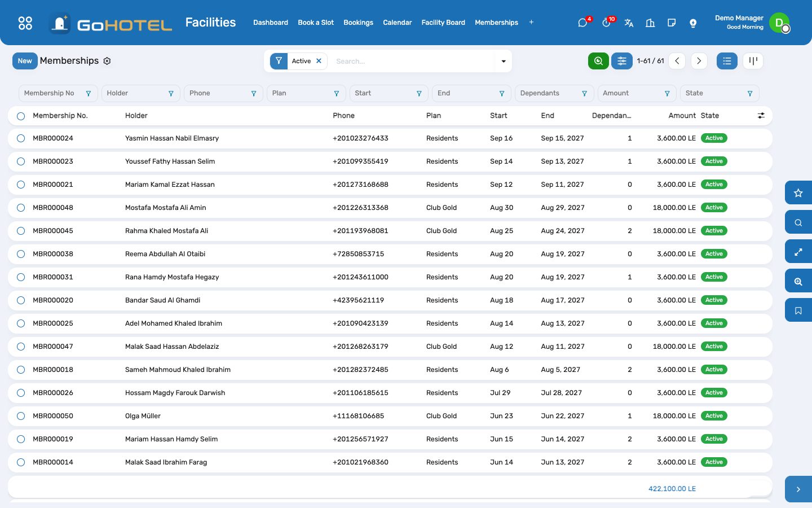812x508 pixels.
Task: Select row MBR000020 checkbox
Action: [x=21, y=300]
